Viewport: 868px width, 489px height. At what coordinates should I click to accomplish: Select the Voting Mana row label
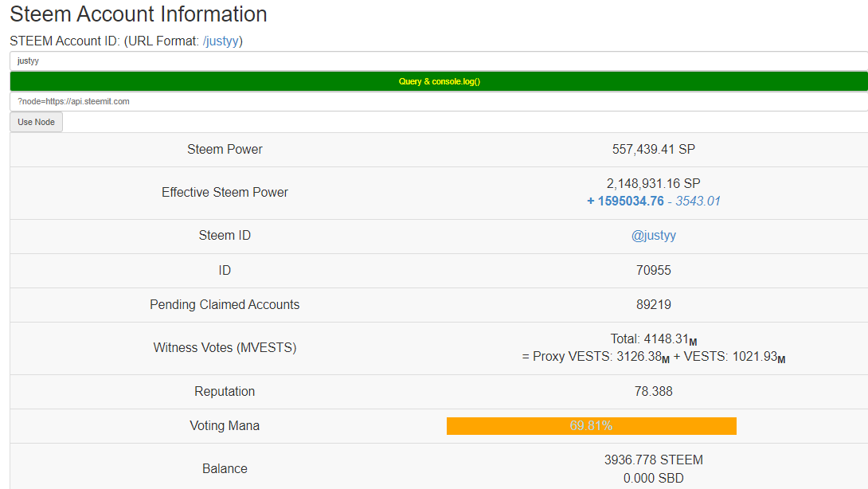tap(225, 426)
